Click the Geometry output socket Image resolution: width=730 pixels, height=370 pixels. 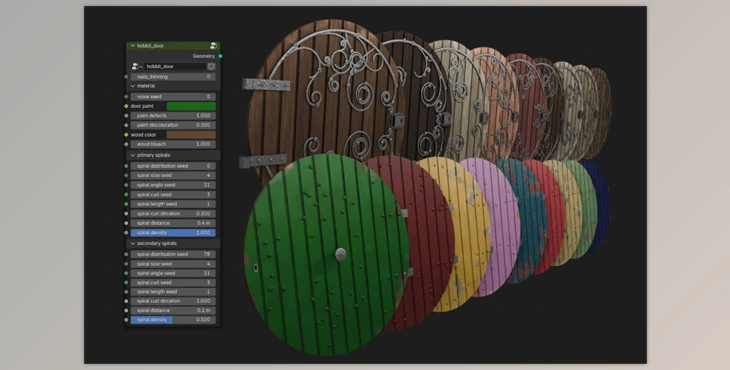(220, 56)
